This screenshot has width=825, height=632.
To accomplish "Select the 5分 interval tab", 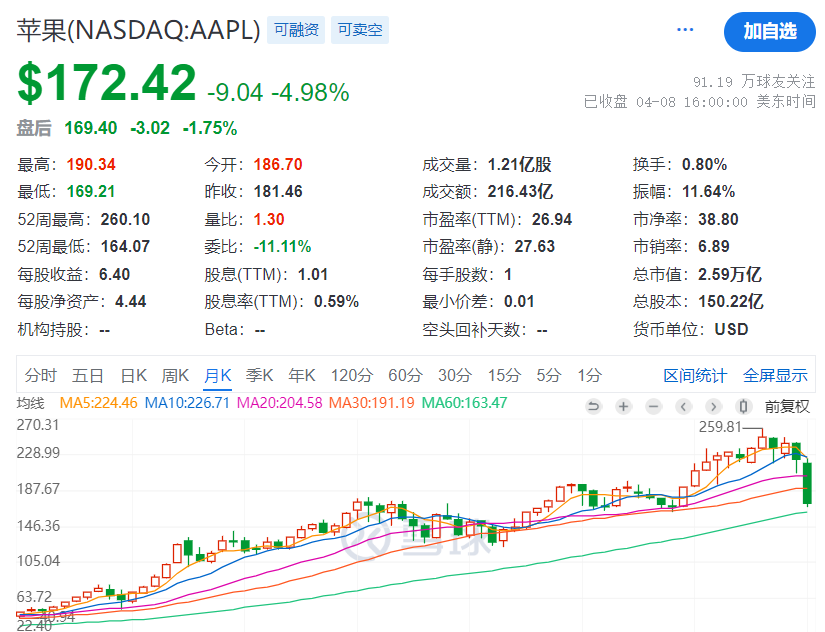I will pyautogui.click(x=549, y=376).
